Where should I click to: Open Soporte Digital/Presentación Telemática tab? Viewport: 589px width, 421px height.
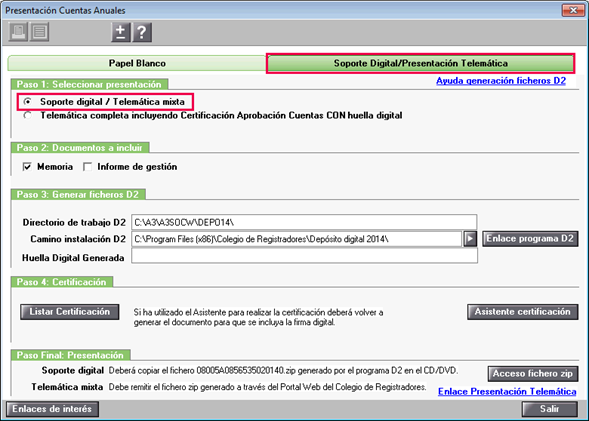[420, 63]
